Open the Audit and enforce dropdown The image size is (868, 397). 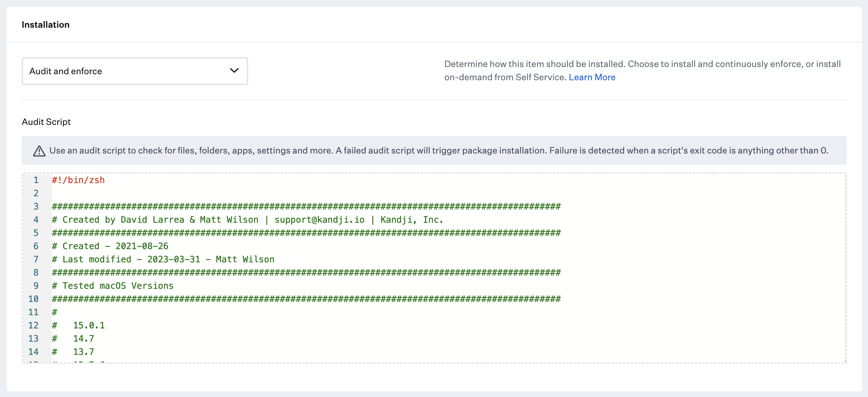tap(135, 71)
